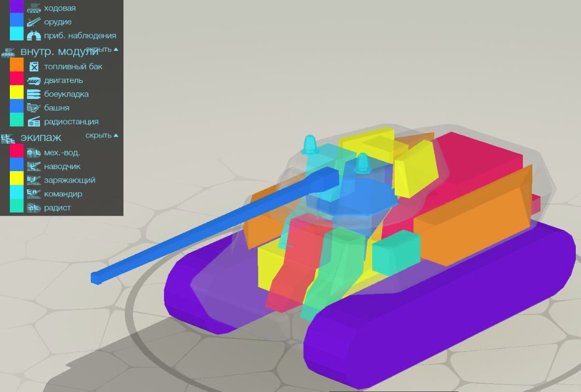The image size is (581, 392).
Task: Click the экипаж section heading
Action: pos(41,138)
